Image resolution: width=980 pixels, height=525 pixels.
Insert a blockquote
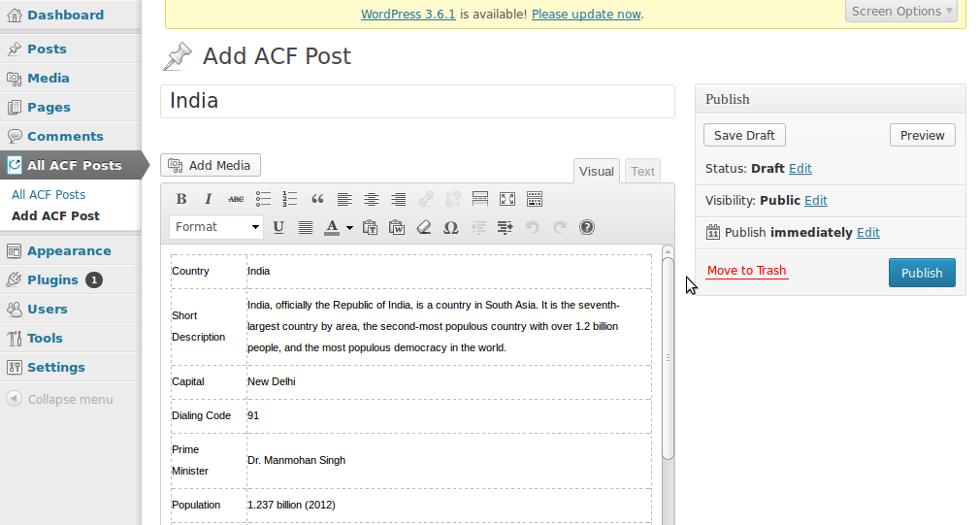click(x=317, y=199)
